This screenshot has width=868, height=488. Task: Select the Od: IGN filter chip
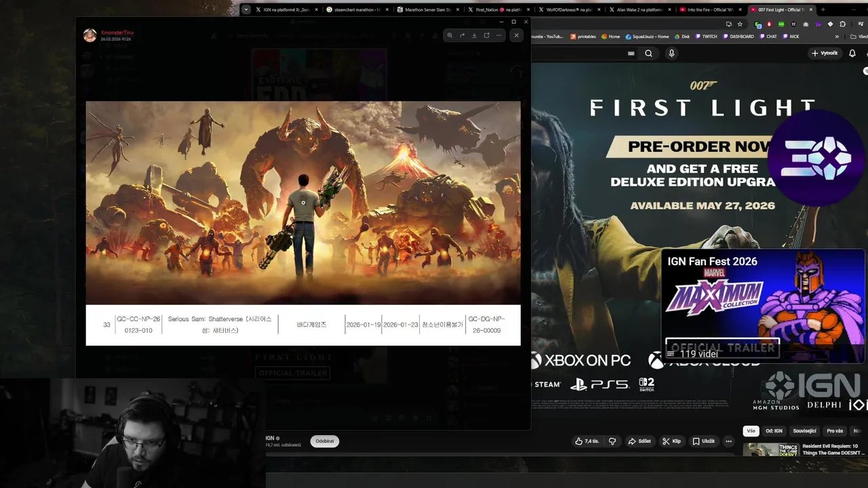pyautogui.click(x=774, y=431)
